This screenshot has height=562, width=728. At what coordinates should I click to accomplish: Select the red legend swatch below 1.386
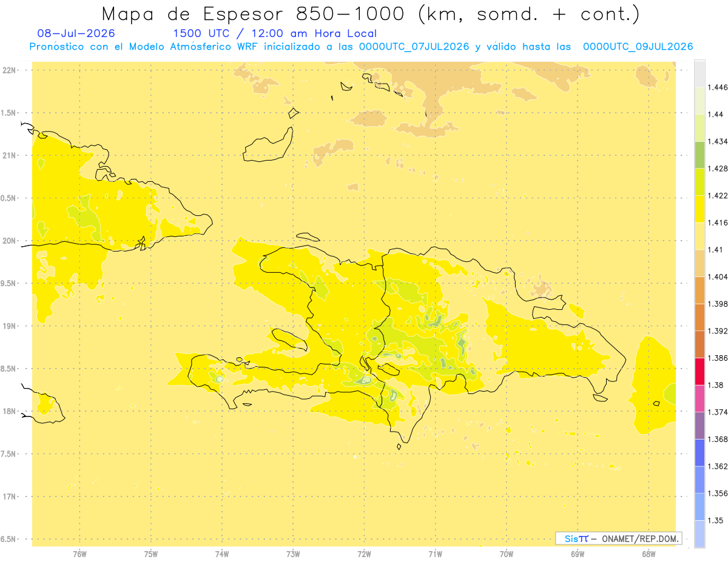tap(699, 371)
